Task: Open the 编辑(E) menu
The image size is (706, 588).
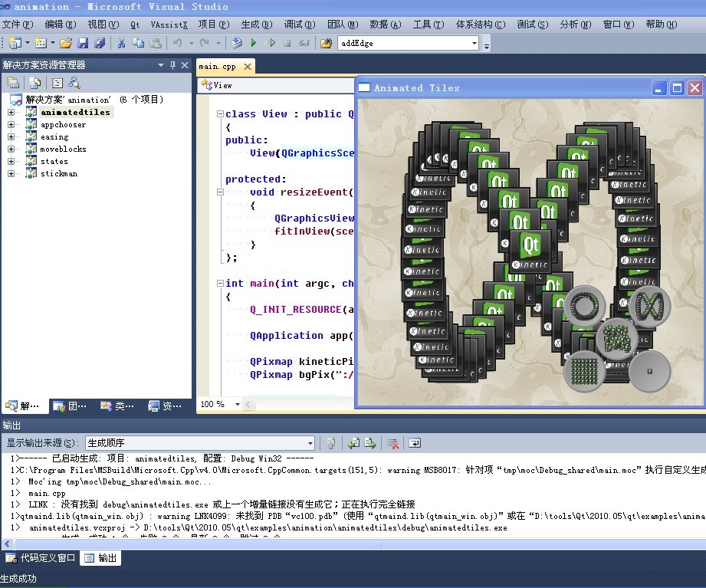Action: coord(61,25)
